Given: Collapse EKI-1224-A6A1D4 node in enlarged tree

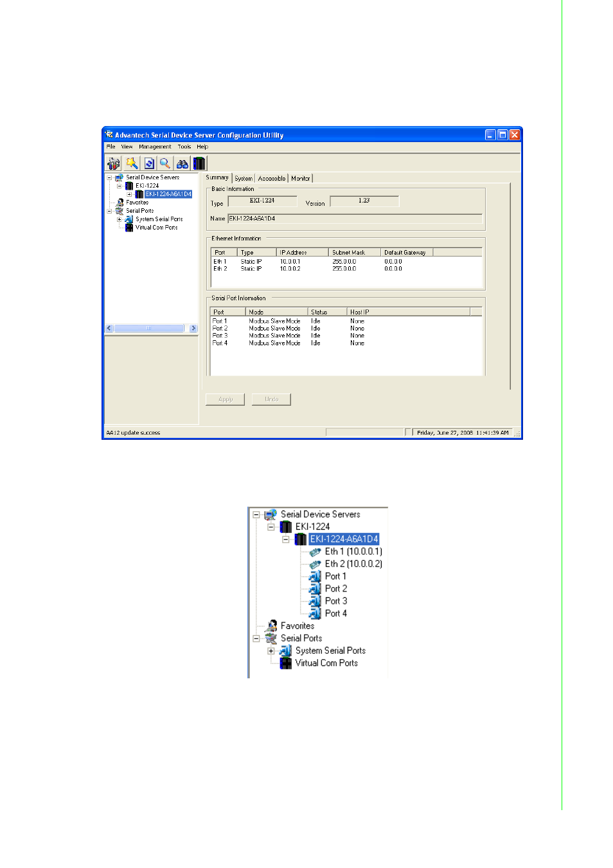Looking at the screenshot, I should point(286,539).
